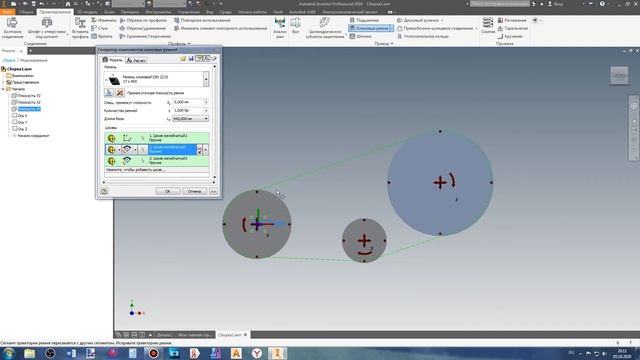Click the belt mid-plane selection button
Viewport: 640px width, 360px height.
(x=109, y=93)
